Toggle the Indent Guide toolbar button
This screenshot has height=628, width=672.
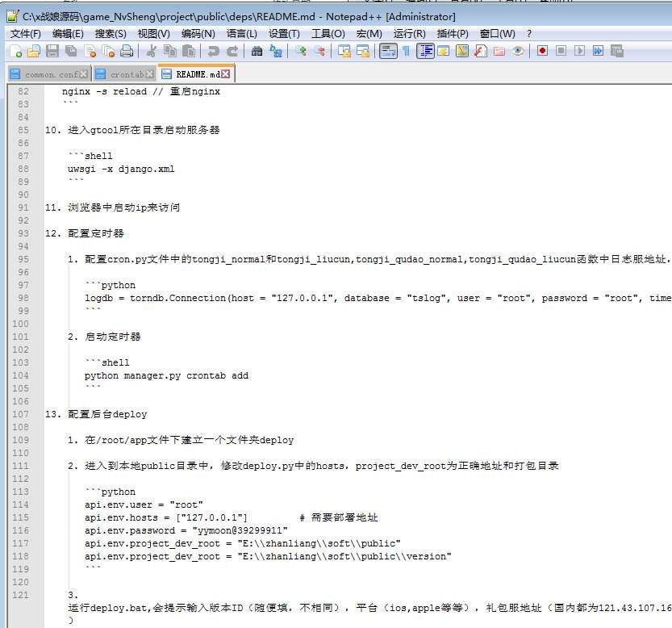coord(425,51)
